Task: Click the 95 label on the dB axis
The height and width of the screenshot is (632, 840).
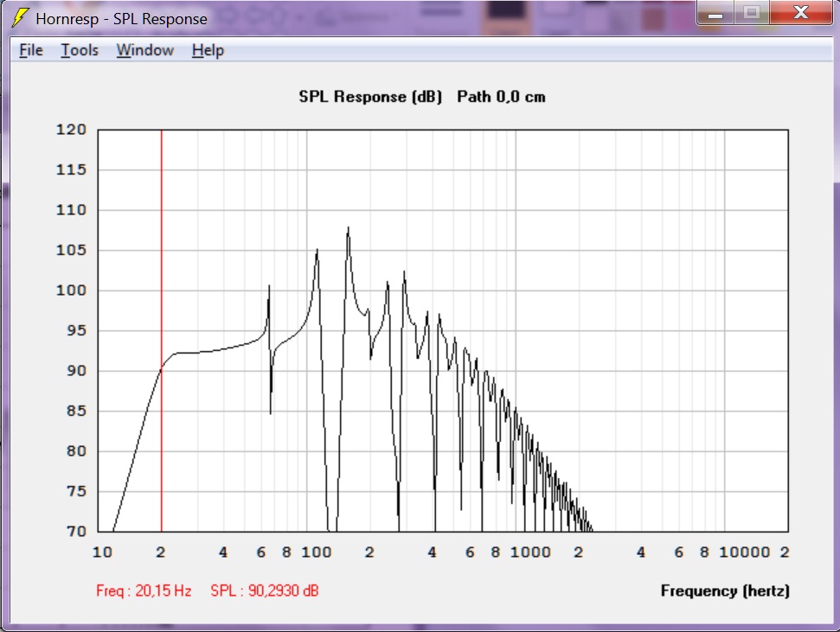Action: click(77, 330)
